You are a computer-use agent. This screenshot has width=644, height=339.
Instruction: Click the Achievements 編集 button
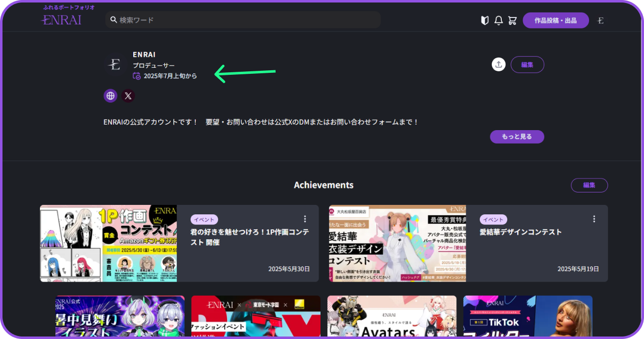589,185
